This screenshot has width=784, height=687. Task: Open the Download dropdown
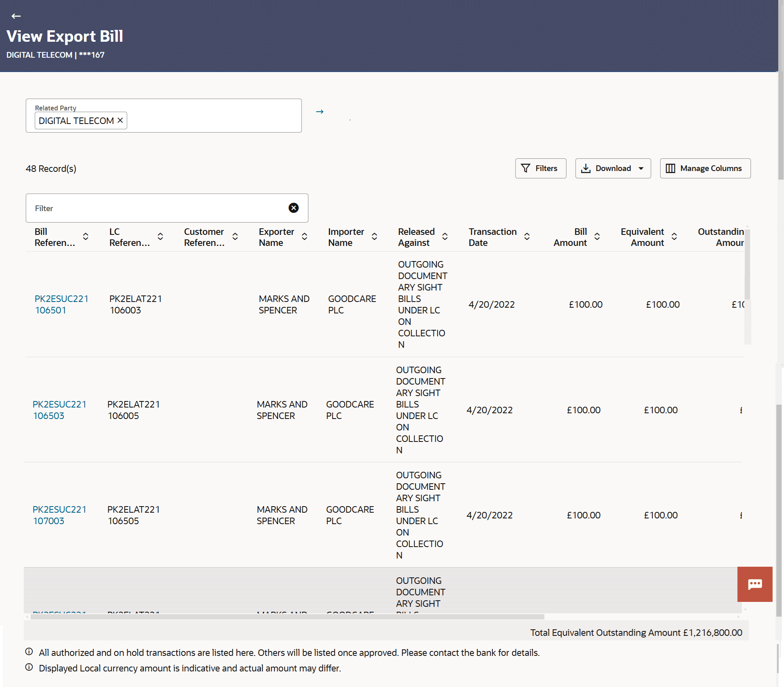click(x=613, y=168)
